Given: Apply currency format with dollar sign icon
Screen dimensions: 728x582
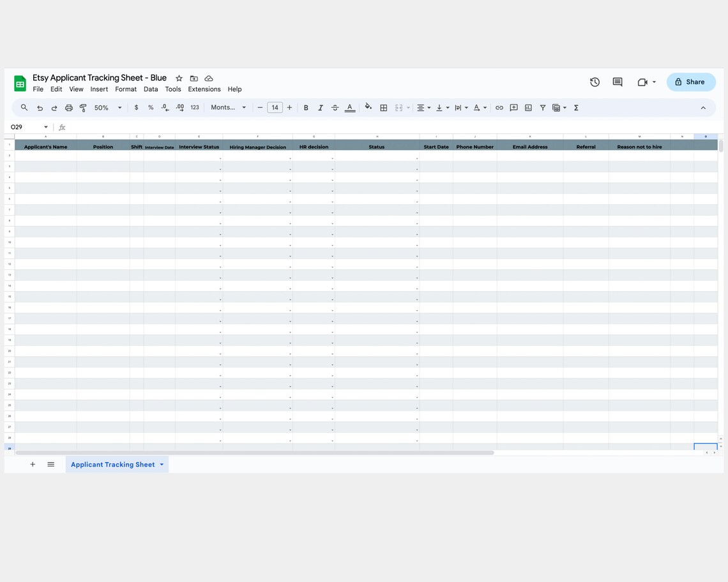Looking at the screenshot, I should pyautogui.click(x=136, y=107).
